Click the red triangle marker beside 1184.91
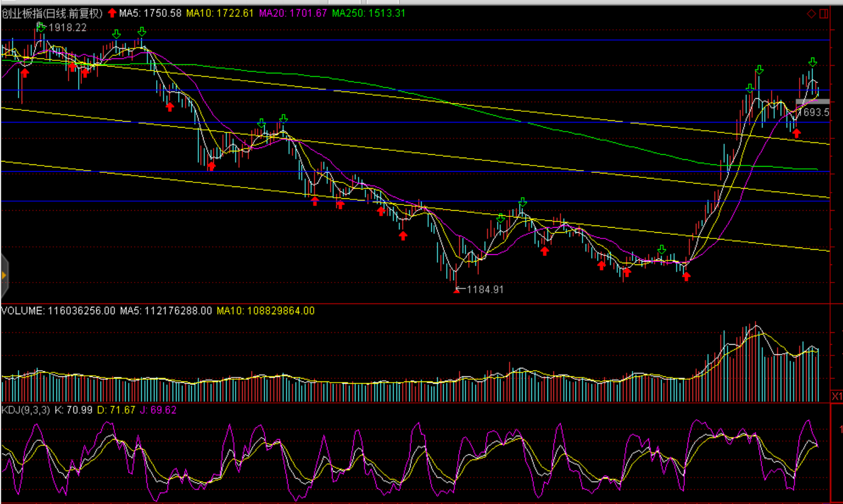Image resolution: width=843 pixels, height=504 pixels. point(456,290)
